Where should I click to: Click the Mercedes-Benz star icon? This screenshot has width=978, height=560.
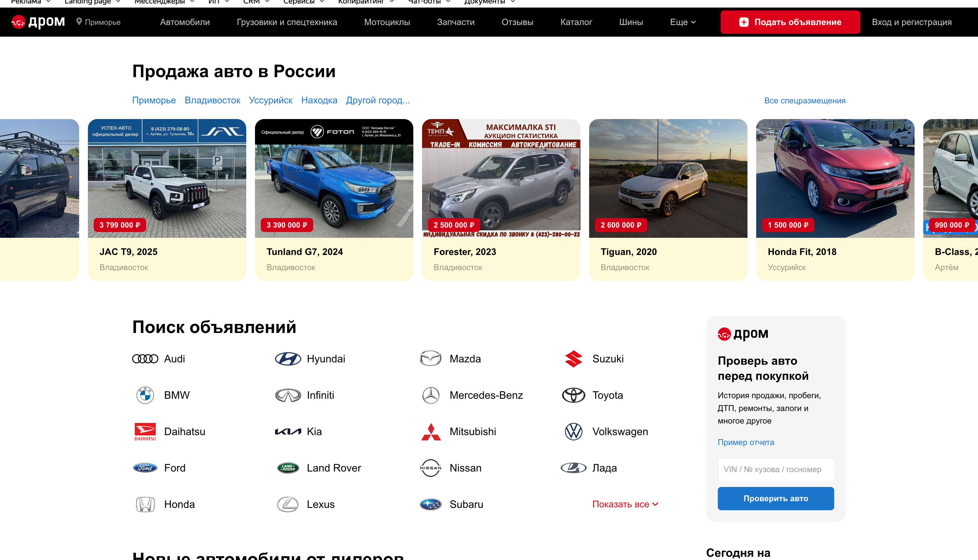pos(431,395)
